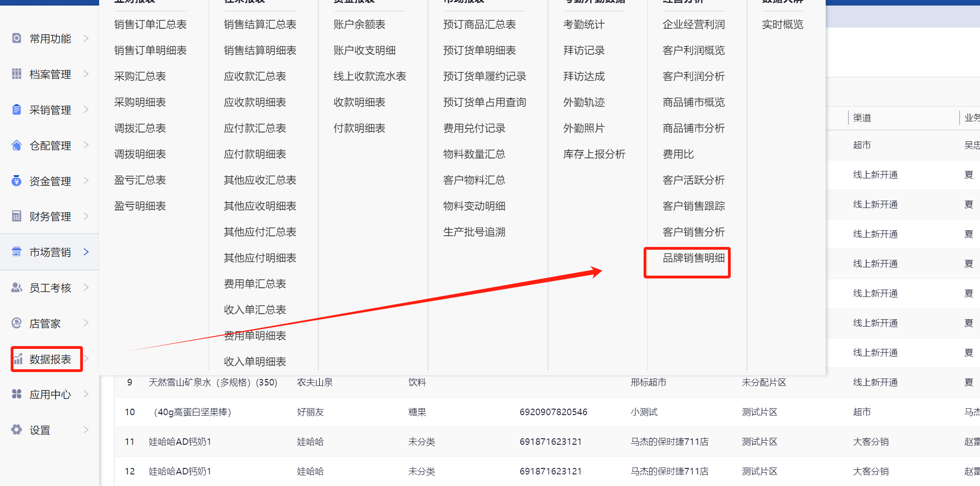Click the 仓配管理 house icon
Image resolution: width=980 pixels, height=486 pixels.
coord(17,145)
